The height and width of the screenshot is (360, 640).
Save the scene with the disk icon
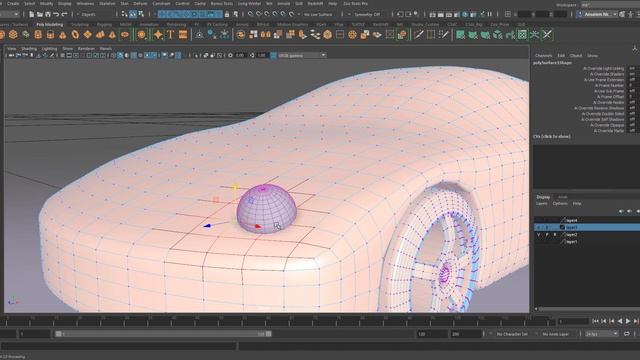tap(48, 14)
